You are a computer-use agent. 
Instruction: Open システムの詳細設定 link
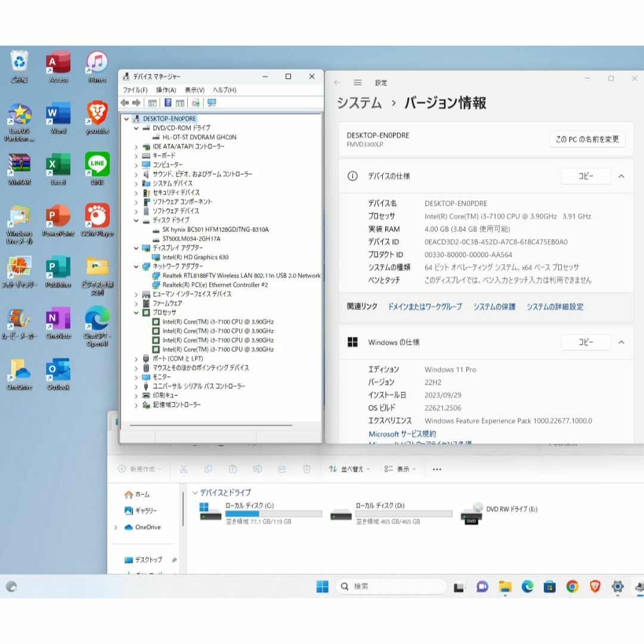(x=555, y=307)
